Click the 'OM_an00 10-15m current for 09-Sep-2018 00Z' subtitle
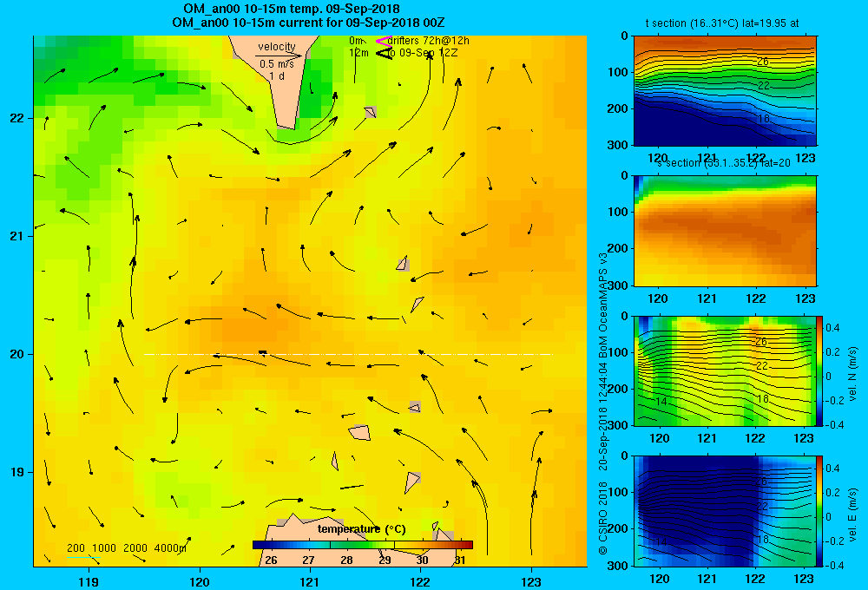The image size is (868, 590). pyautogui.click(x=308, y=23)
